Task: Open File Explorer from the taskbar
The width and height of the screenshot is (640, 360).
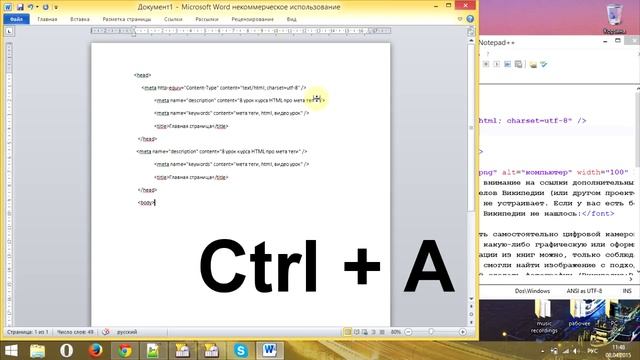Action: 37,351
